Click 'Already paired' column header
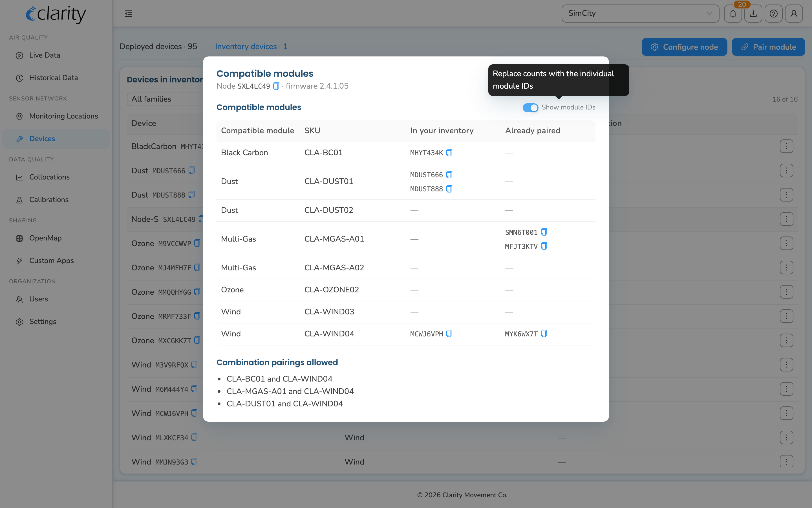 (533, 131)
